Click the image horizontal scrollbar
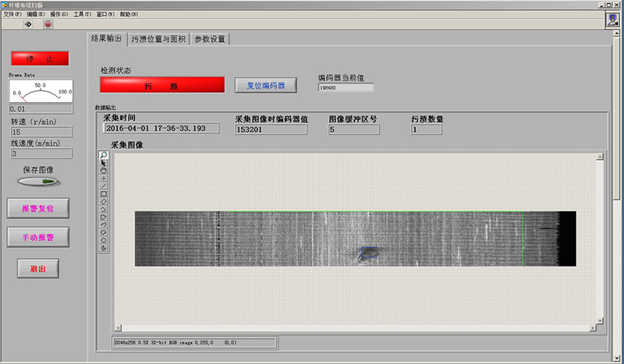 point(359,327)
